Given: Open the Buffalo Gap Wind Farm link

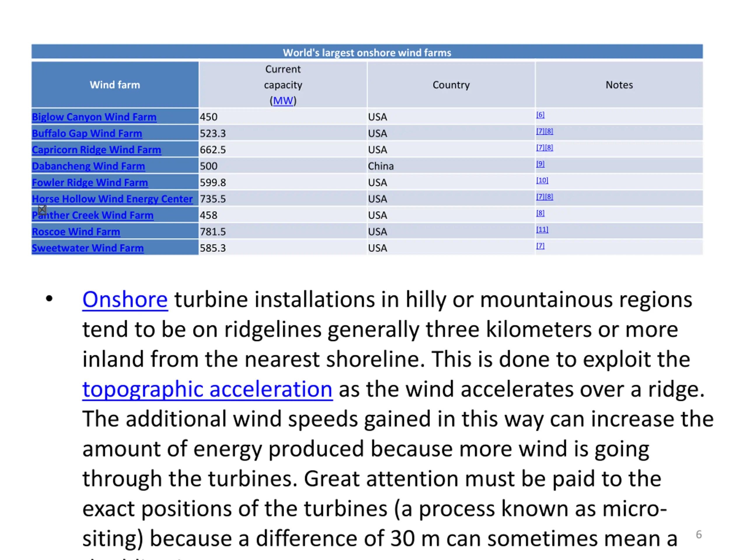Looking at the screenshot, I should [87, 133].
